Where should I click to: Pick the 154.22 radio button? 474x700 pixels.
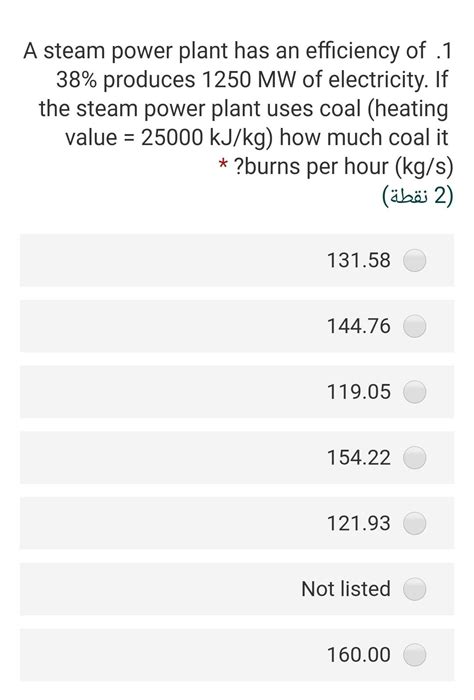pos(415,458)
